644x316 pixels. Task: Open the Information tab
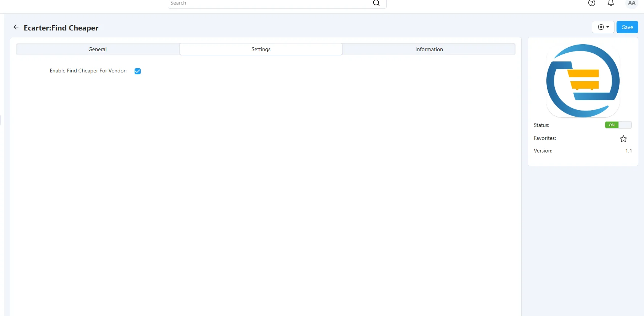pos(429,49)
